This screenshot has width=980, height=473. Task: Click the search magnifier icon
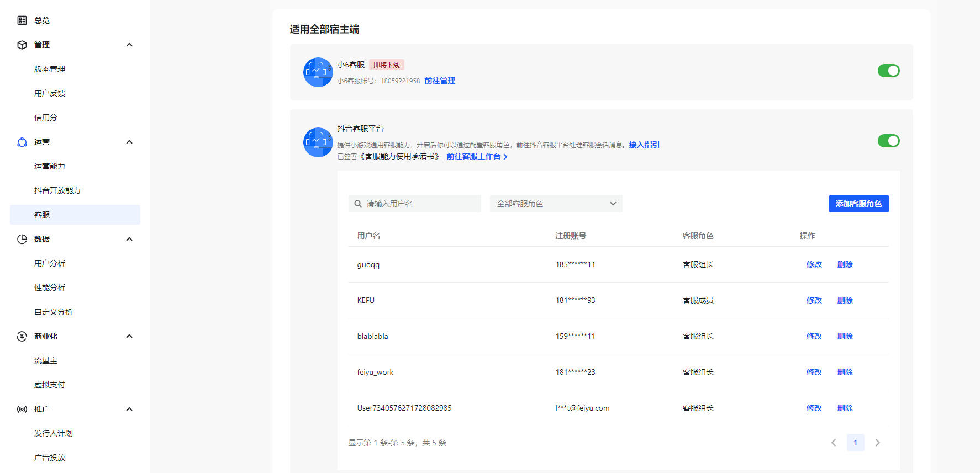(x=358, y=204)
